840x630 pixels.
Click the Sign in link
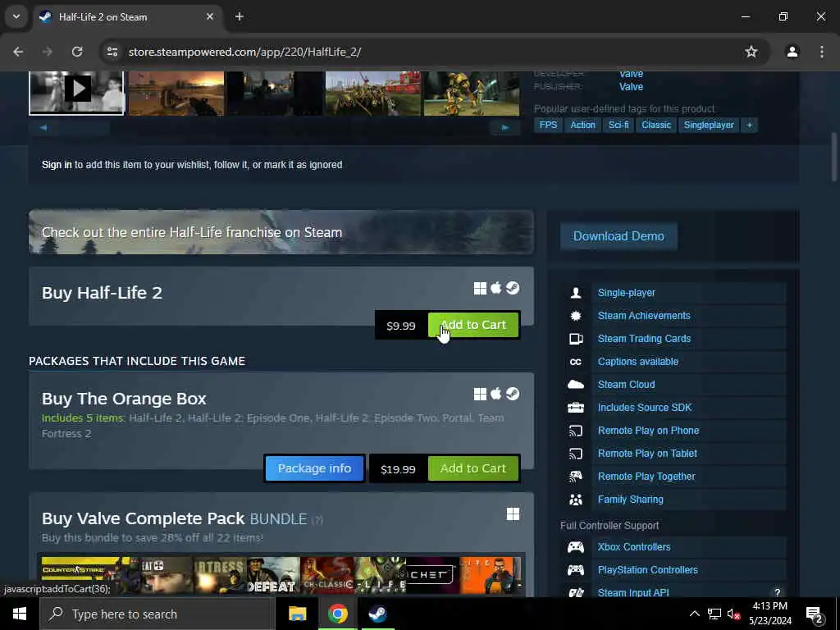coord(57,164)
